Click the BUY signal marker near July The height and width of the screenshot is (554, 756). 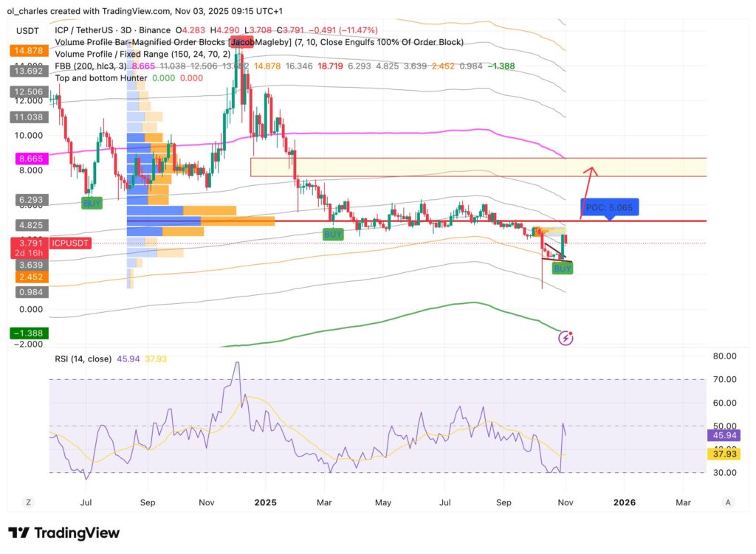92,203
